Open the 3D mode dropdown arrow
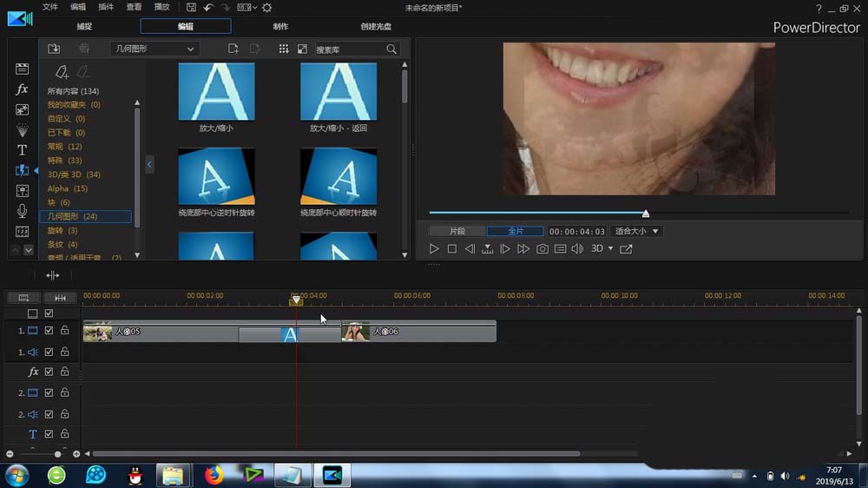868x488 pixels. [610, 249]
